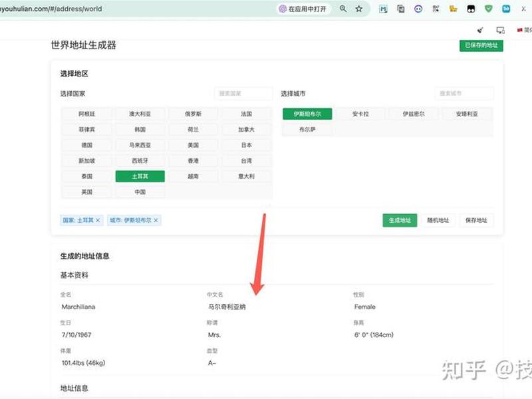Select country 荷兰

coord(193,130)
